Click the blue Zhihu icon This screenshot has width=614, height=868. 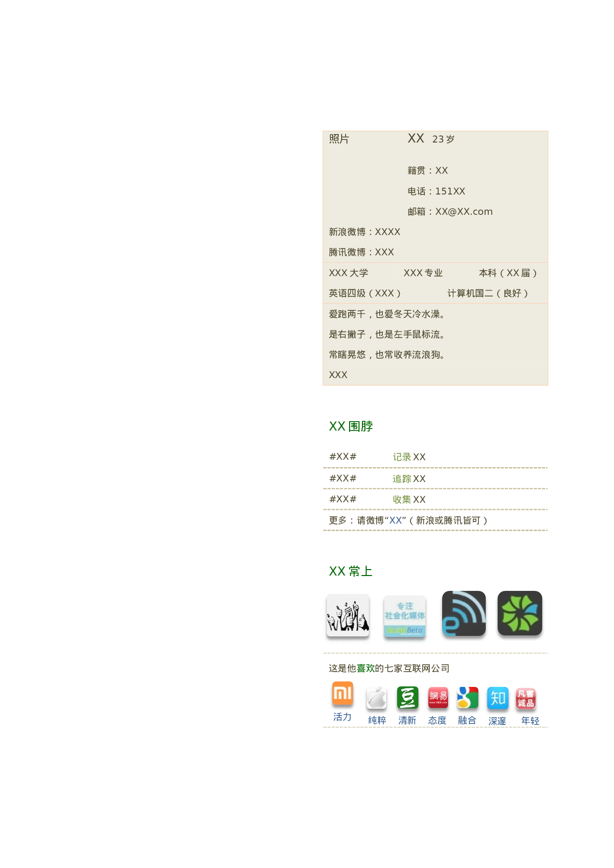[x=498, y=698]
